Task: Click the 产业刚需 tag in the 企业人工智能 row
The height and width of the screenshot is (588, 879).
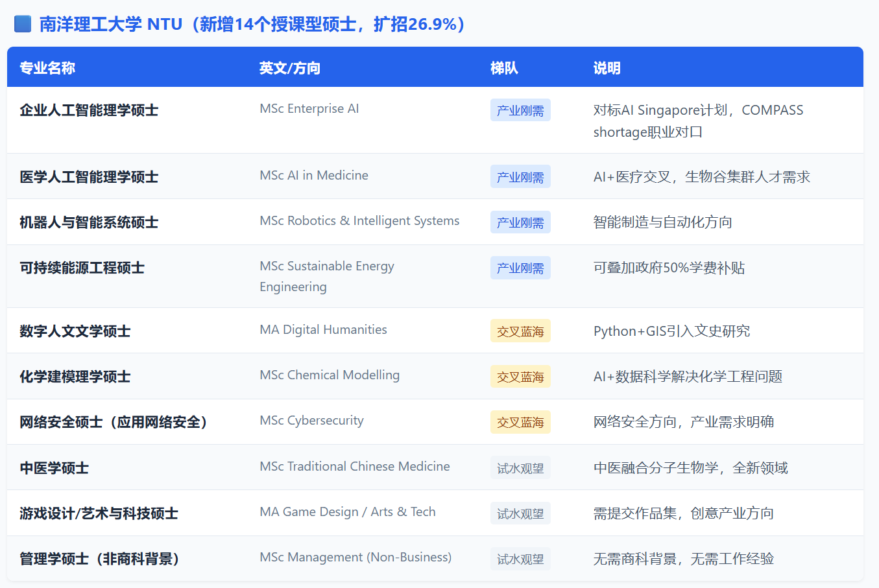Action: pyautogui.click(x=520, y=110)
